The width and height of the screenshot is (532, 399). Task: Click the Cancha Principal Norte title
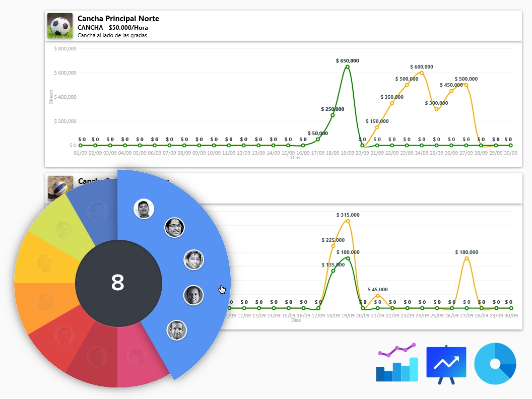[118, 18]
